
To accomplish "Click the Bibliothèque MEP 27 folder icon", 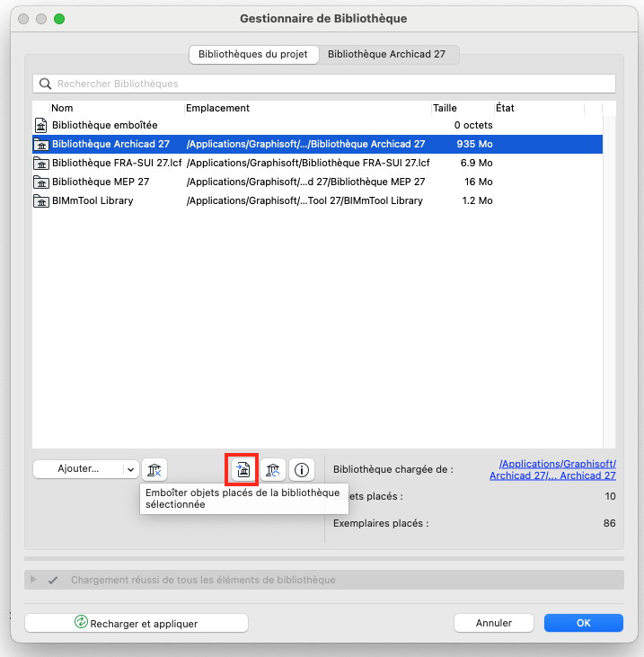I will coord(41,182).
